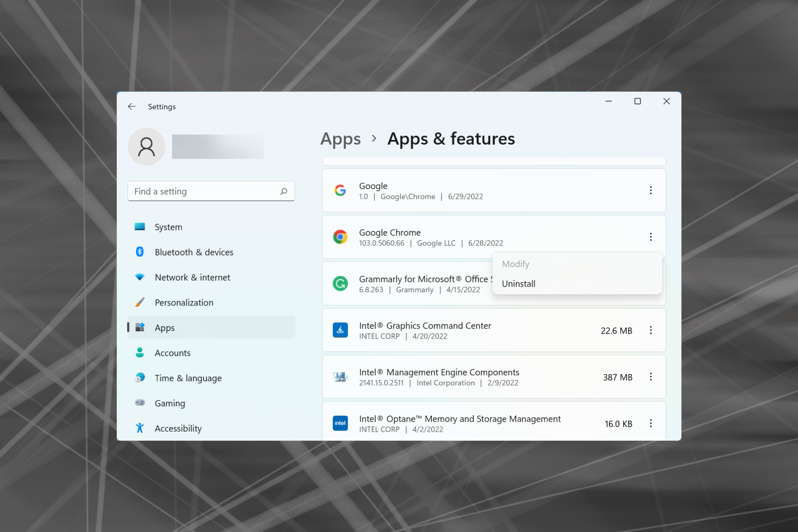
Task: Click the Accounts person icon
Action: pos(140,352)
